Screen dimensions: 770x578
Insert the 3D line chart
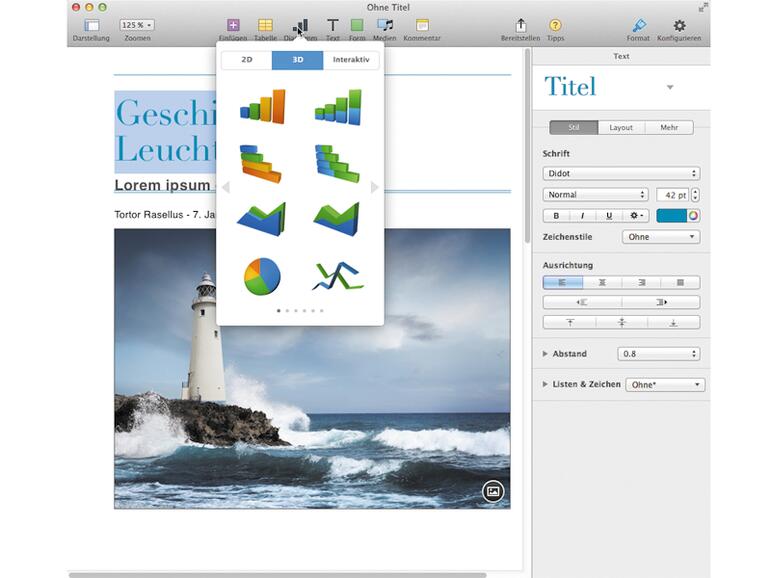337,276
